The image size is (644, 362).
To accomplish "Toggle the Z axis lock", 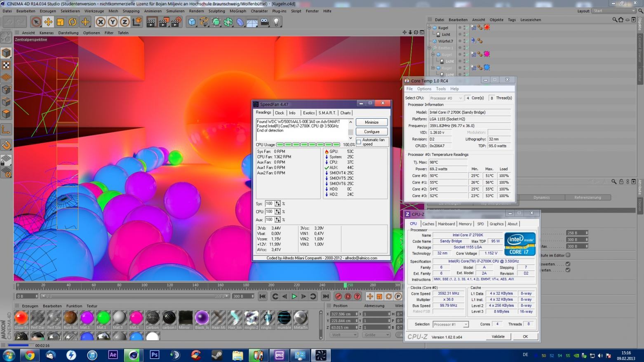I will coord(125,22).
